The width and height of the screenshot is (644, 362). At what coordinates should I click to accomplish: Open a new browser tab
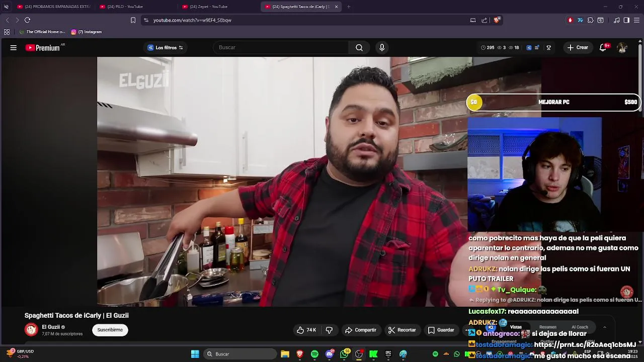349,7
